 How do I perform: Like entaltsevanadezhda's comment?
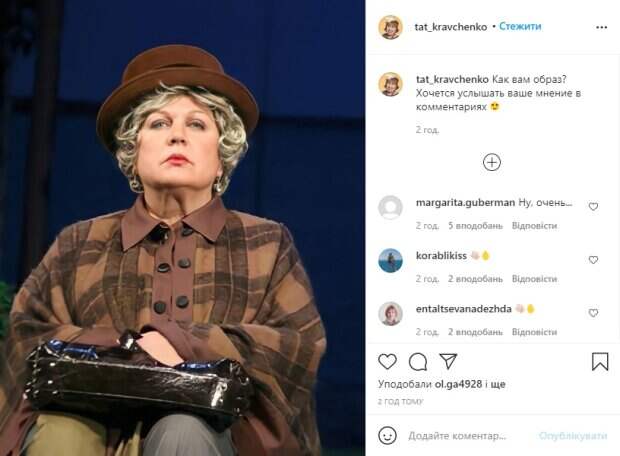[593, 312]
